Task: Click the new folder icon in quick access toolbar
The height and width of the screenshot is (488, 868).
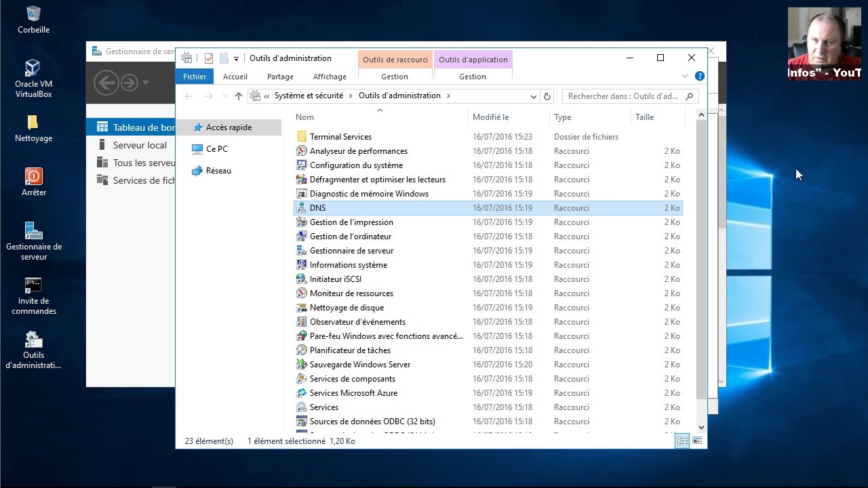Action: click(x=224, y=58)
